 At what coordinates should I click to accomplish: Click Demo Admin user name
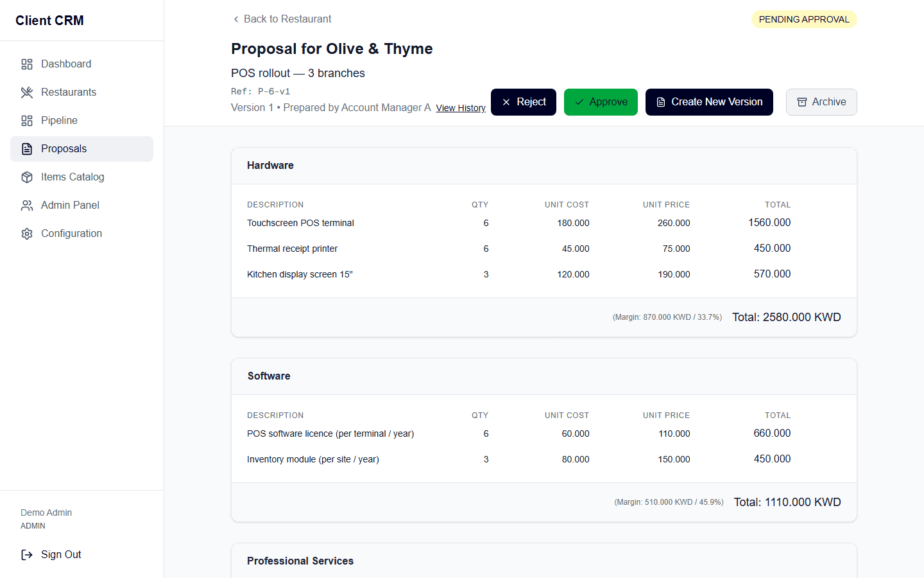pos(46,512)
